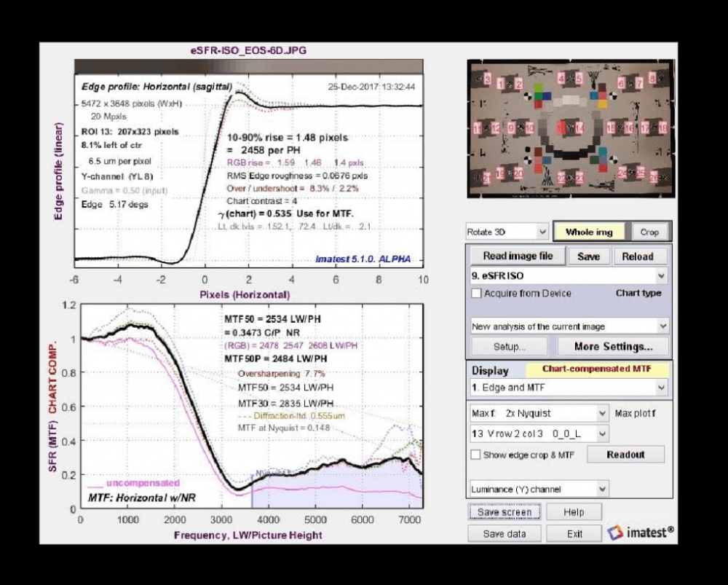Click the Read image file button
Viewport: 728px width, 585px height.
517,256
